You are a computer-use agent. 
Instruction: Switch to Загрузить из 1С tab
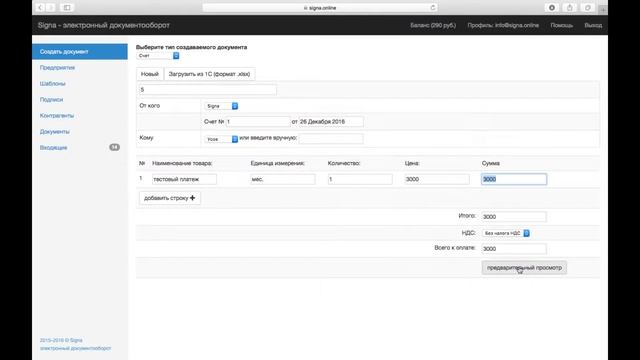(x=209, y=74)
